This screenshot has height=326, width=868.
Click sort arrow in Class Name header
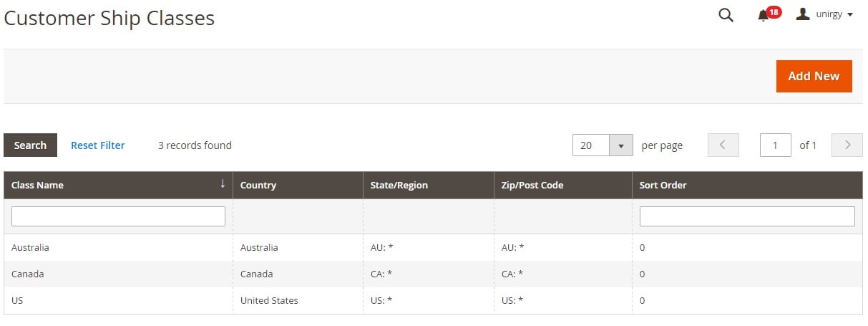click(x=223, y=184)
